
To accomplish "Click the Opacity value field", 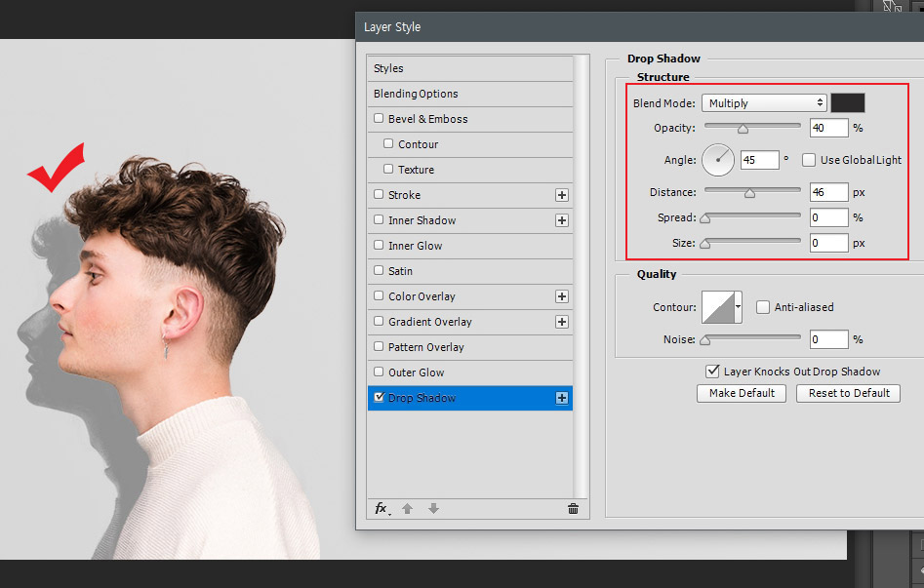I will pos(828,128).
